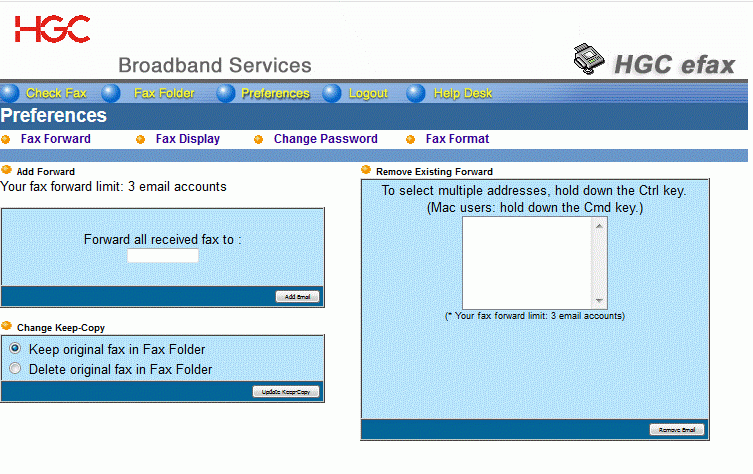Select Delete original fax in Fax Folder
Viewport: 753px width, 474px height.
[15, 368]
